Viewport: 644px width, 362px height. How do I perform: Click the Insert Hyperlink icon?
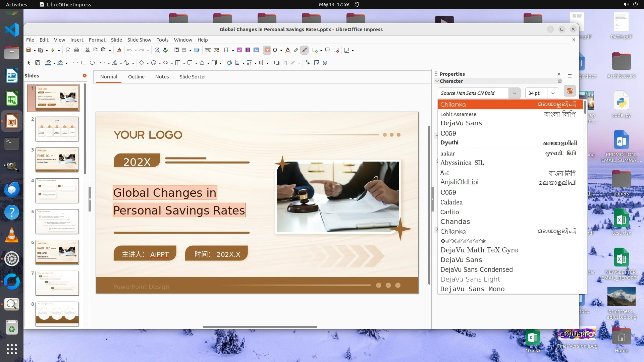pos(296,50)
